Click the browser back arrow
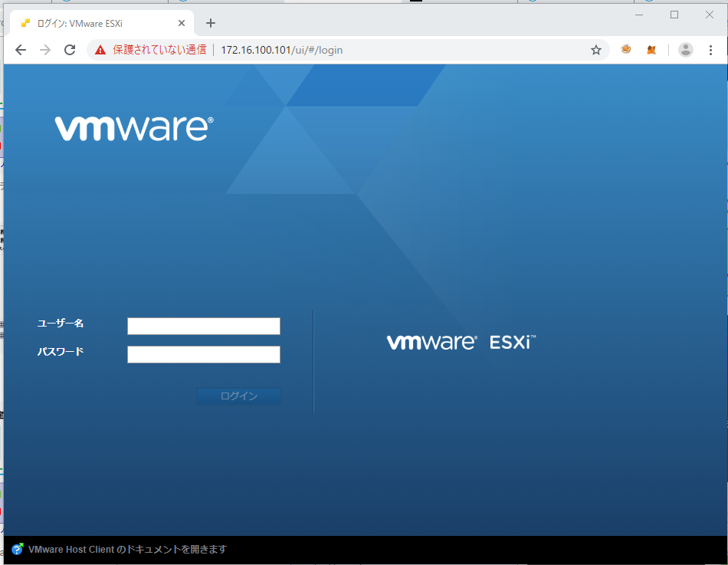 21,50
